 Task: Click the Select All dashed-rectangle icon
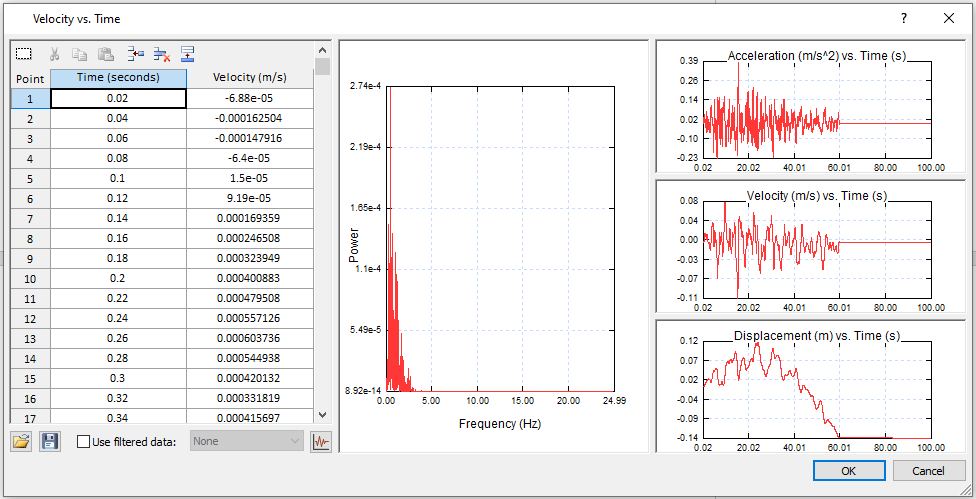coord(24,55)
